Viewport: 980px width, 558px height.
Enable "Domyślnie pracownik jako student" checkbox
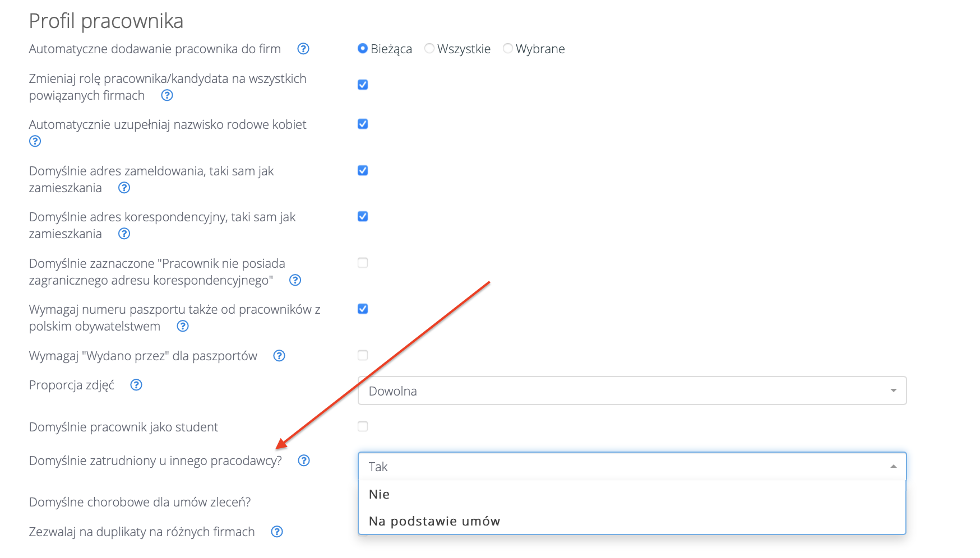(363, 426)
